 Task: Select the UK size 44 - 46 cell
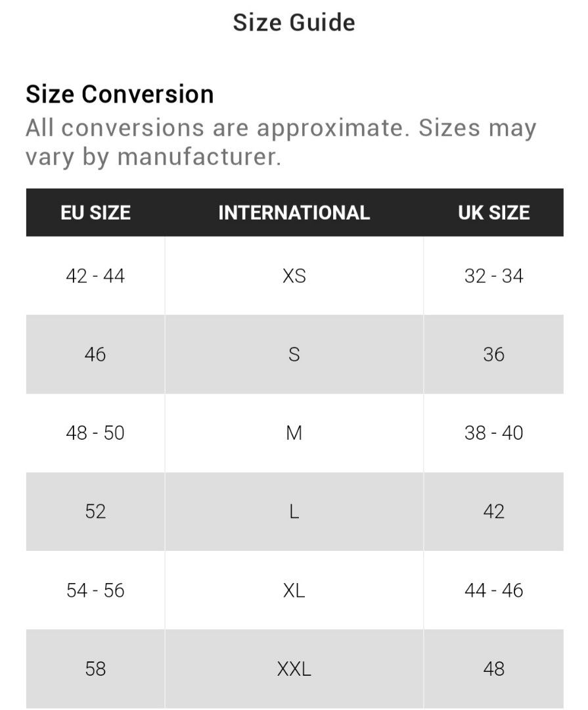click(493, 590)
